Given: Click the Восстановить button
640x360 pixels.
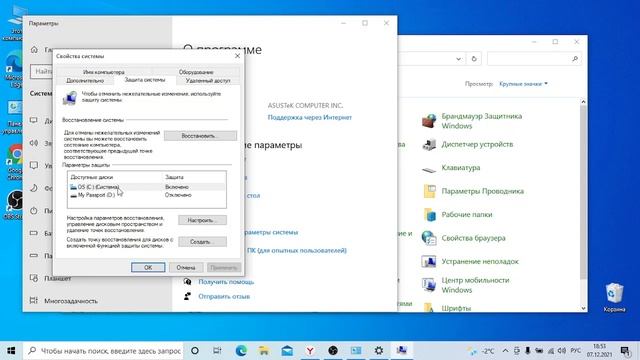Looking at the screenshot, I should [x=200, y=136].
